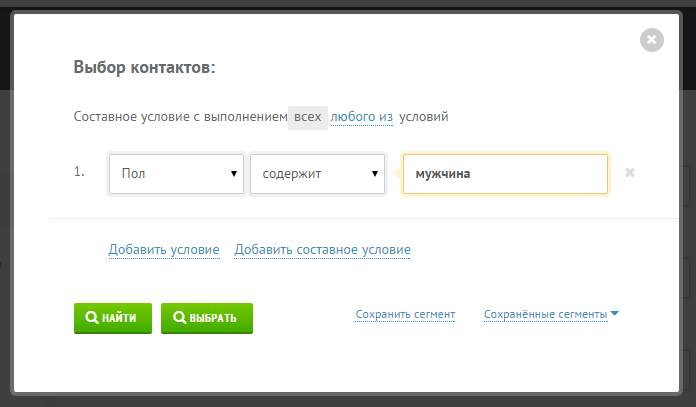This screenshot has height=407, width=696.
Task: Expand the Сохранённые сегменты dropdown
Action: [551, 314]
